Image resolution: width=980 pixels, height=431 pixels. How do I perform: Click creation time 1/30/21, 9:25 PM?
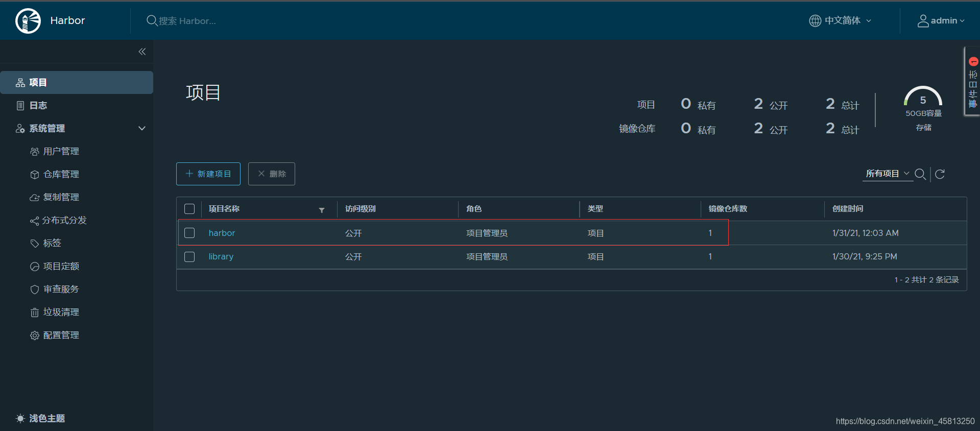point(865,256)
